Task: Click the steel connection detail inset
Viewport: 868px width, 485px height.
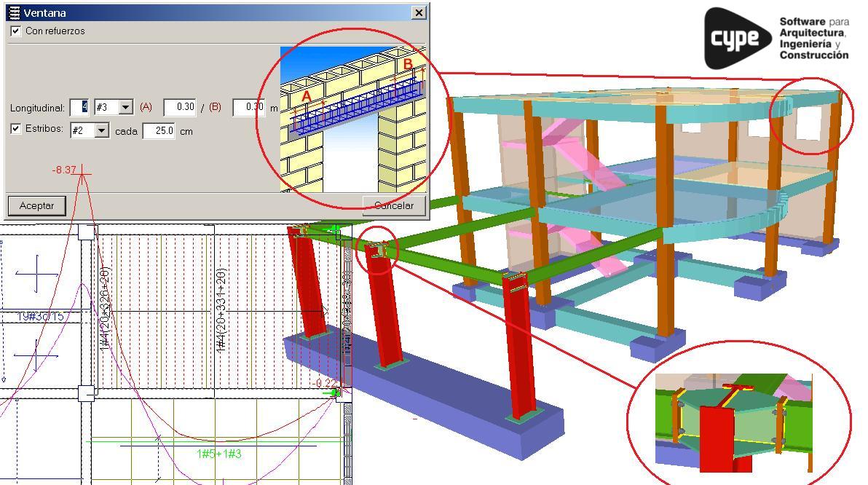Action: coord(734,422)
